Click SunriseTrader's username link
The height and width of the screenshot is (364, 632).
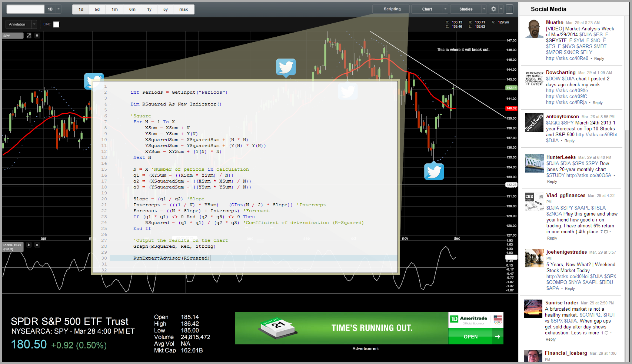(562, 303)
